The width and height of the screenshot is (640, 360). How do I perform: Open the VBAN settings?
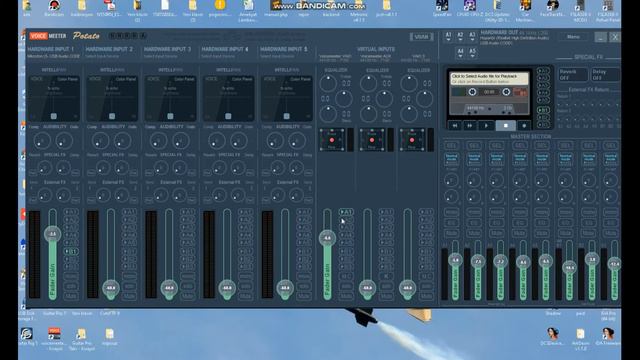421,37
